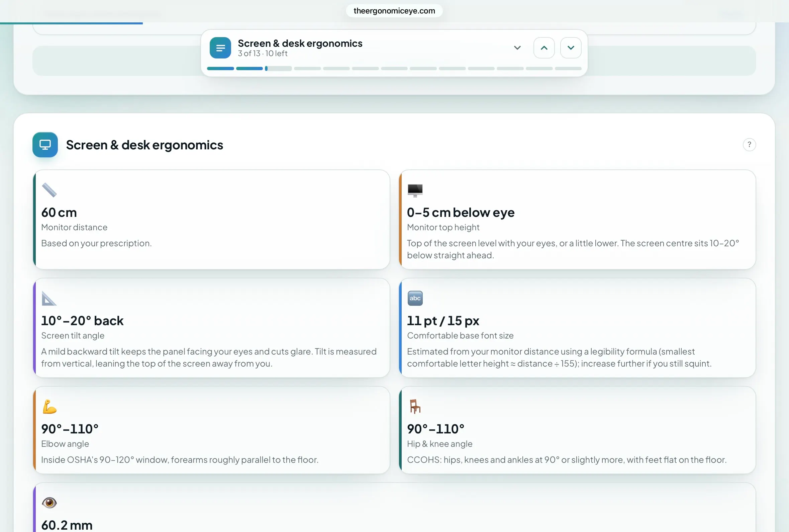Image resolution: width=789 pixels, height=532 pixels.
Task: Click the 'Elbow angle' label
Action: pyautogui.click(x=65, y=444)
